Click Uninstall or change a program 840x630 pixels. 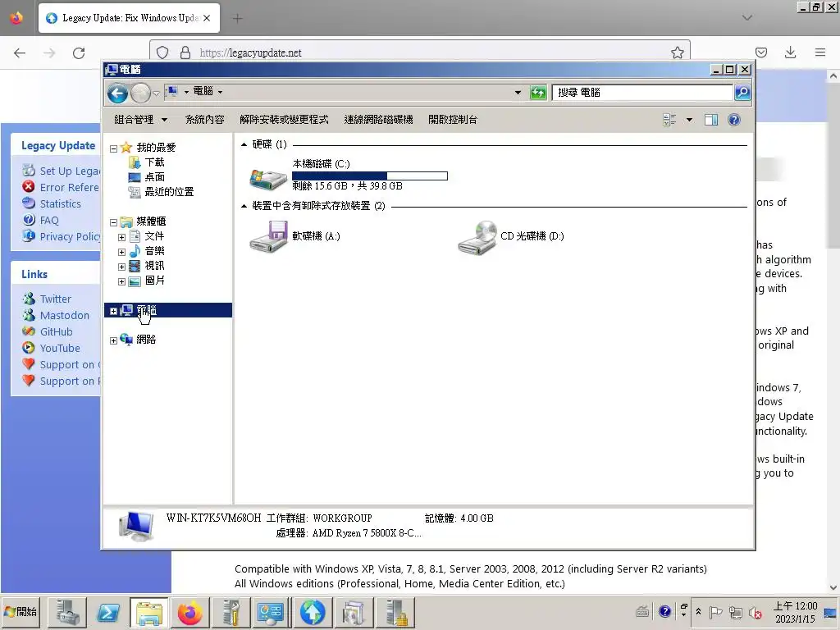click(284, 120)
